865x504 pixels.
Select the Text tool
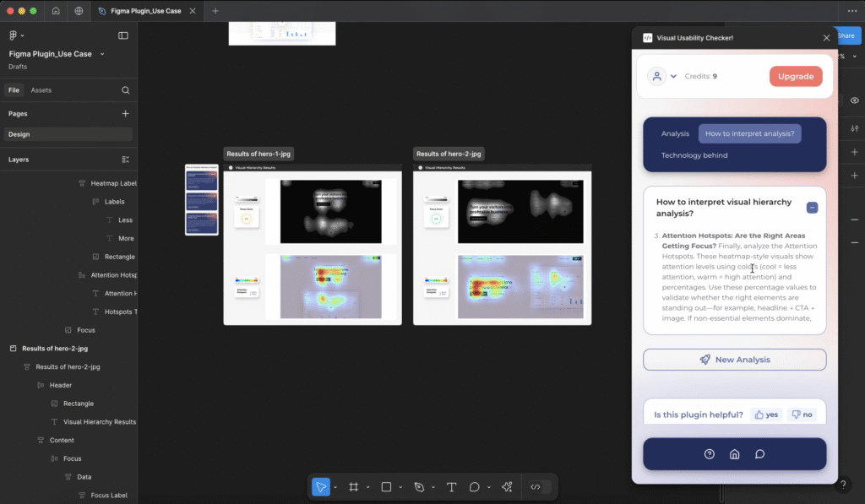point(451,487)
